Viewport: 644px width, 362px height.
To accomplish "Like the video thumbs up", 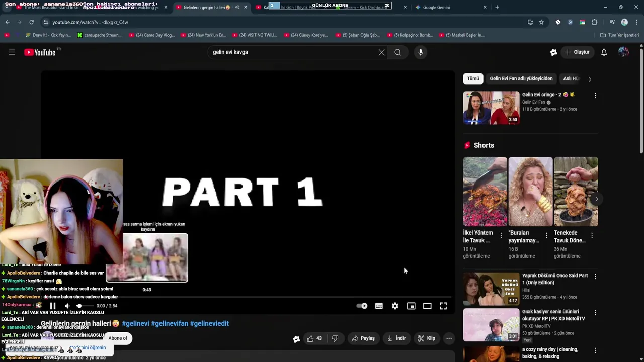I will pyautogui.click(x=314, y=338).
